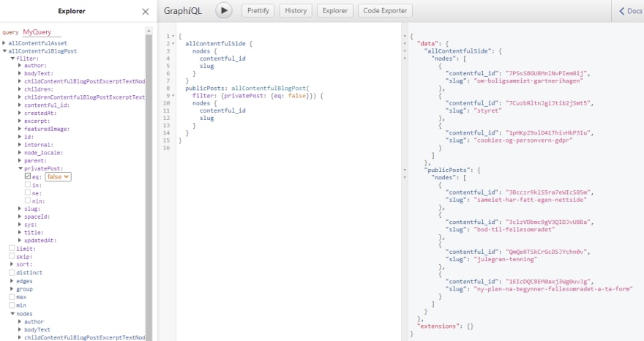Open the History panel

coord(296,11)
